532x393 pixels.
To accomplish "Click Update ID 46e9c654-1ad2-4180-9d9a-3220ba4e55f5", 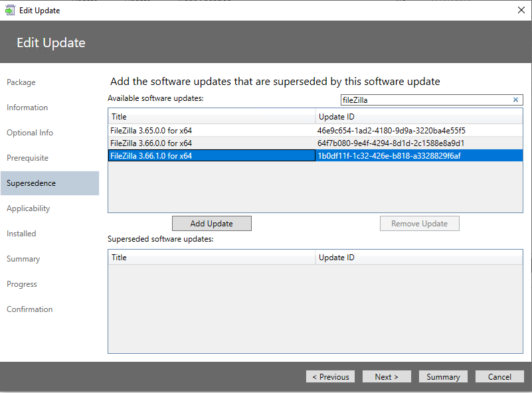I will pos(391,131).
